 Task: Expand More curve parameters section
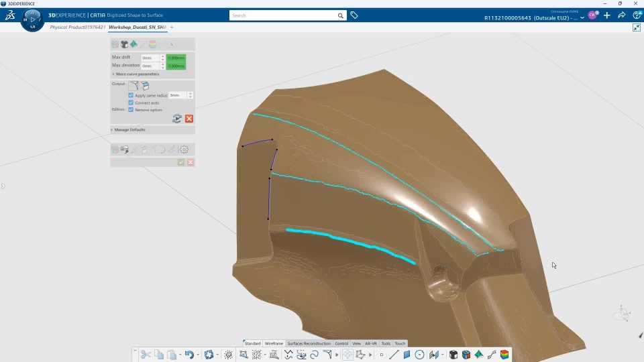click(x=136, y=74)
